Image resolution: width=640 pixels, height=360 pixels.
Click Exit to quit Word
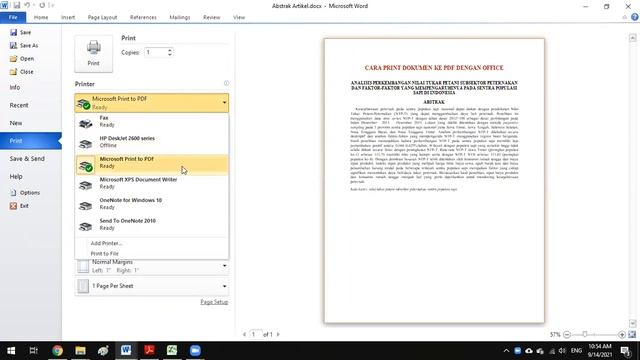[x=19, y=206]
